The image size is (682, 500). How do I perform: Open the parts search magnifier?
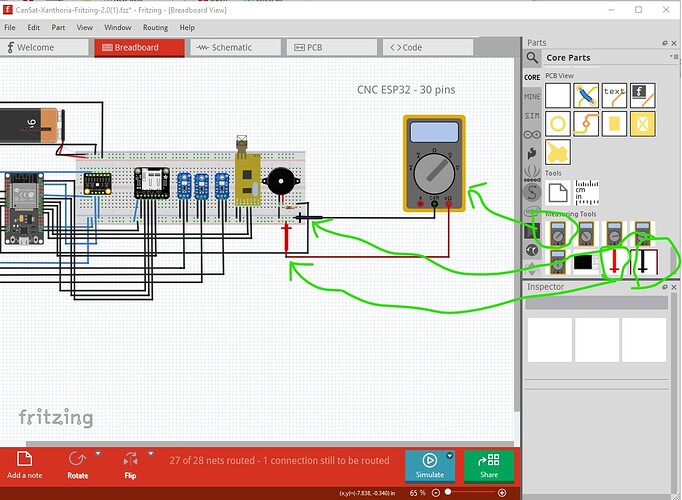[532, 57]
